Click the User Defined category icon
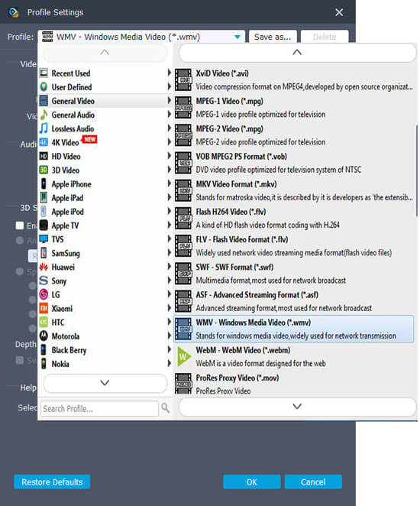Screen dimensions: 420x506 (44, 87)
